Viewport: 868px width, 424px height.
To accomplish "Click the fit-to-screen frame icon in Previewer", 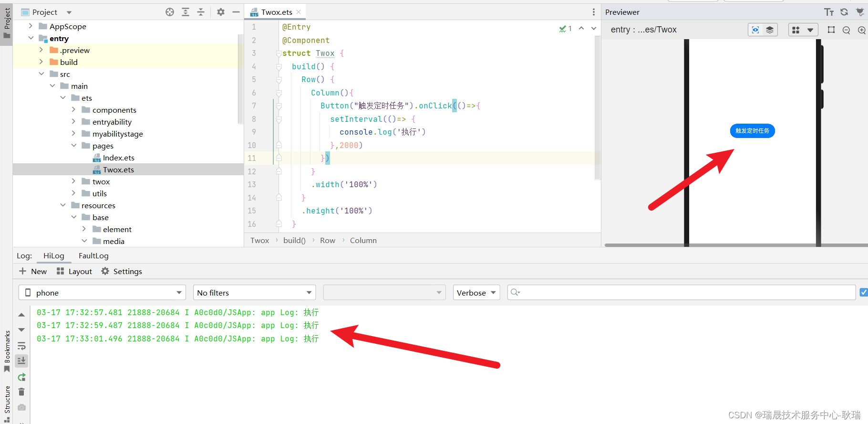I will [831, 30].
